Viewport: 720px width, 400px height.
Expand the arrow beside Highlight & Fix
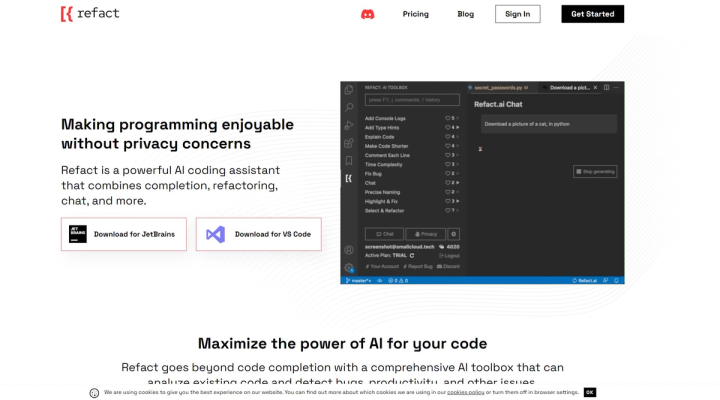click(x=457, y=201)
